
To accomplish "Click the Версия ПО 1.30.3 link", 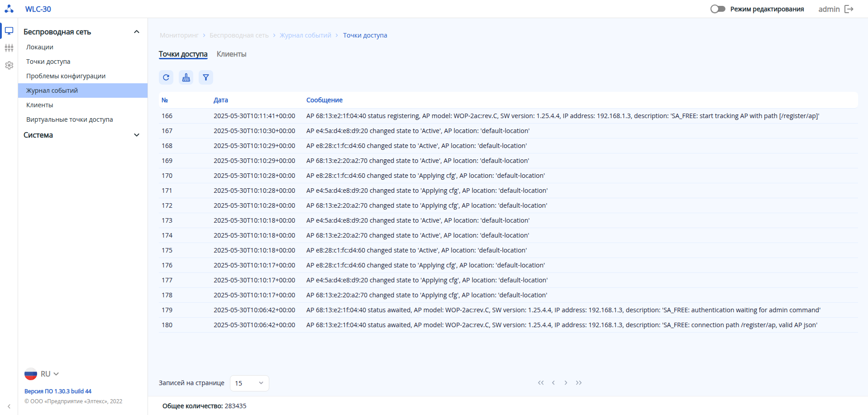I will [x=58, y=391].
